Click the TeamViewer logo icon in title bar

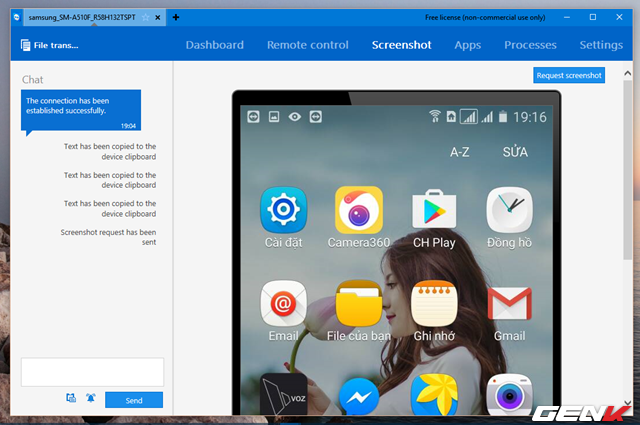pyautogui.click(x=17, y=17)
